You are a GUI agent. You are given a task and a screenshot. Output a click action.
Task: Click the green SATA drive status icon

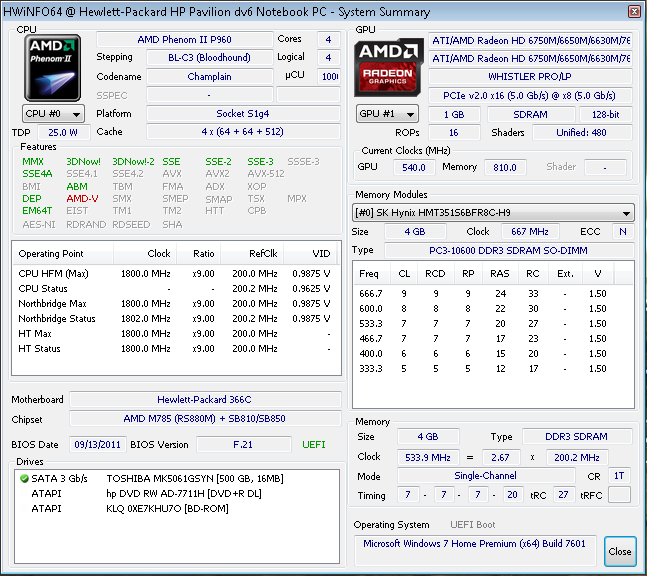pyautogui.click(x=24, y=479)
